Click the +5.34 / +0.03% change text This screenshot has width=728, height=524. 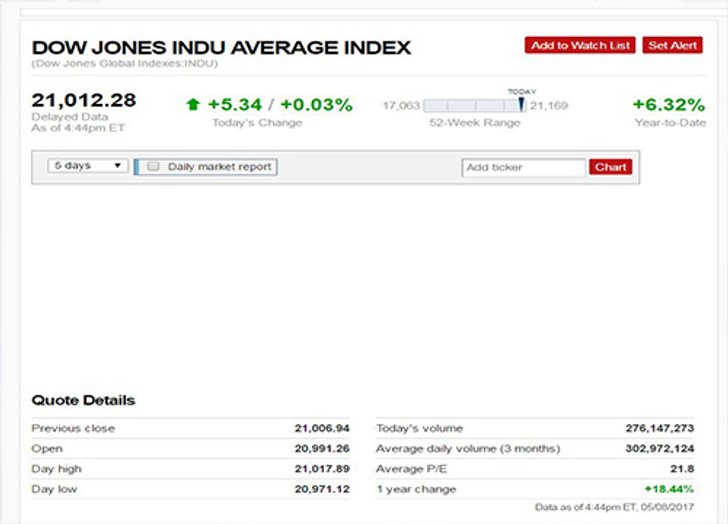tap(280, 104)
